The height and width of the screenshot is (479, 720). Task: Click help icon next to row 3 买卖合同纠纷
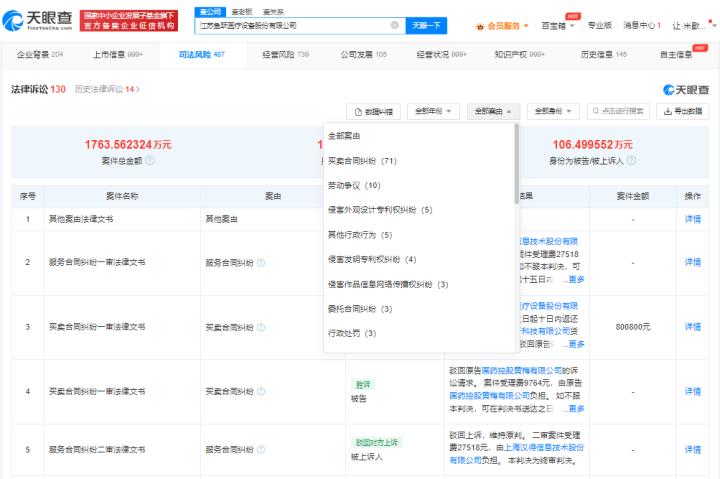click(261, 327)
